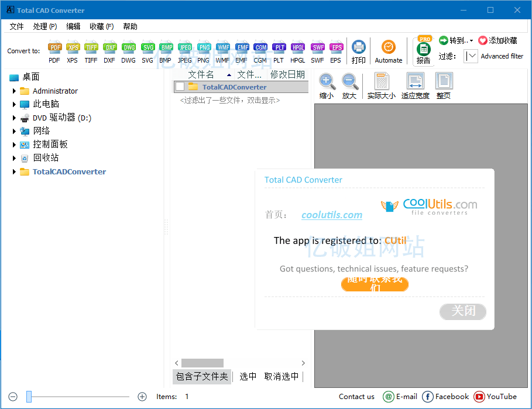The height and width of the screenshot is (409, 532).
Task: Open the 文件 menu
Action: [x=17, y=26]
